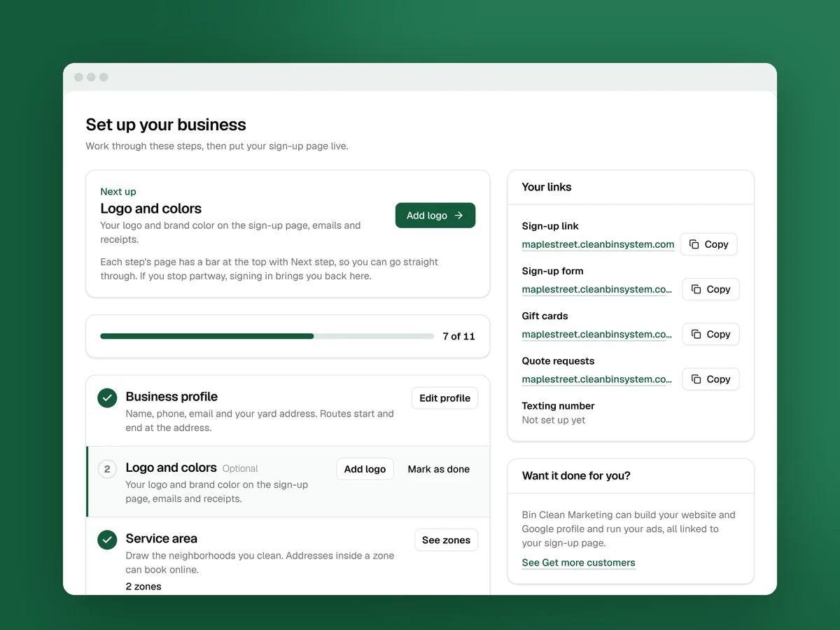Image resolution: width=840 pixels, height=630 pixels.
Task: Click the Edit profile button
Action: (444, 398)
